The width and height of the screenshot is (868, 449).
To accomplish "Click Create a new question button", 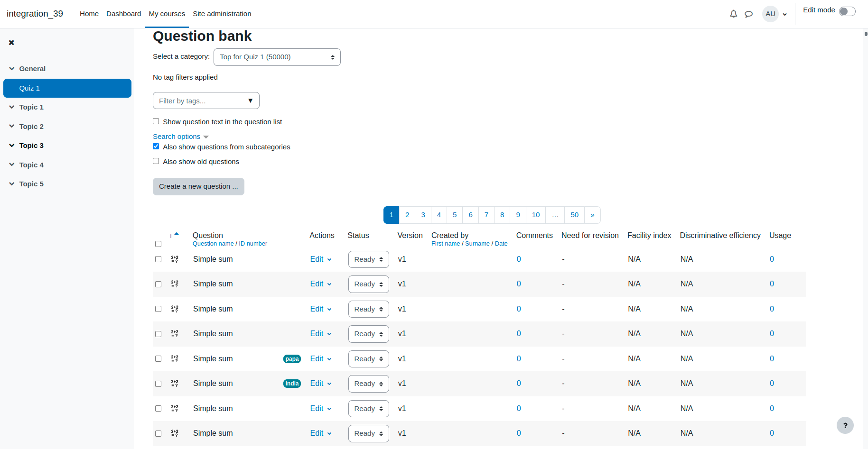I will tap(198, 186).
